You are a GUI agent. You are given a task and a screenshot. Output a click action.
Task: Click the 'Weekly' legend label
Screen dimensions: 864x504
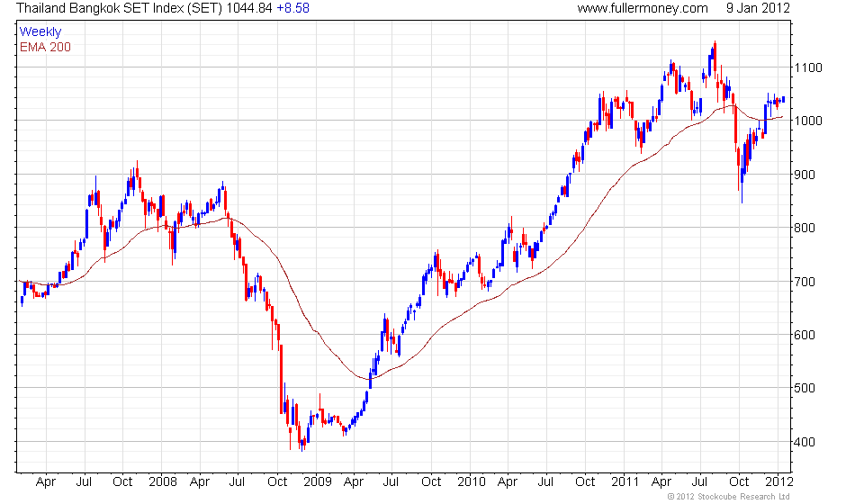40,31
